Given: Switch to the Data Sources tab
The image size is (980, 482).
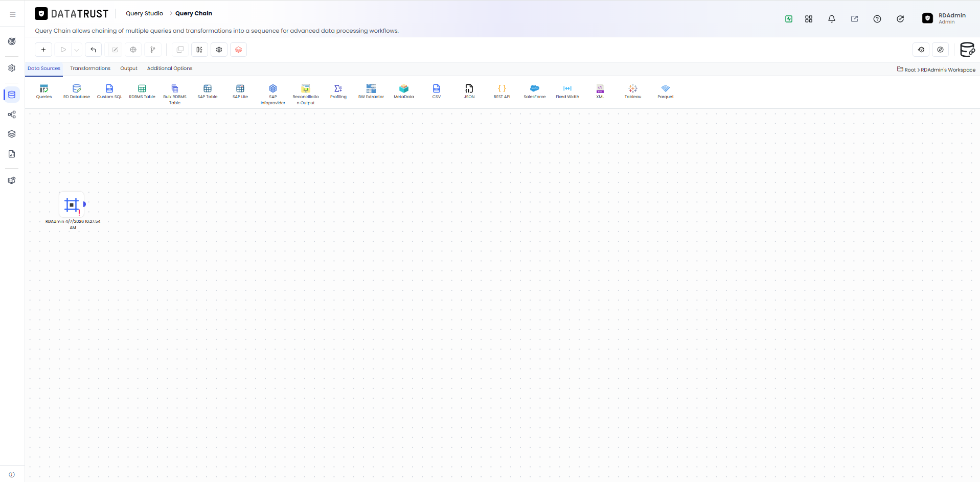Looking at the screenshot, I should tap(44, 68).
